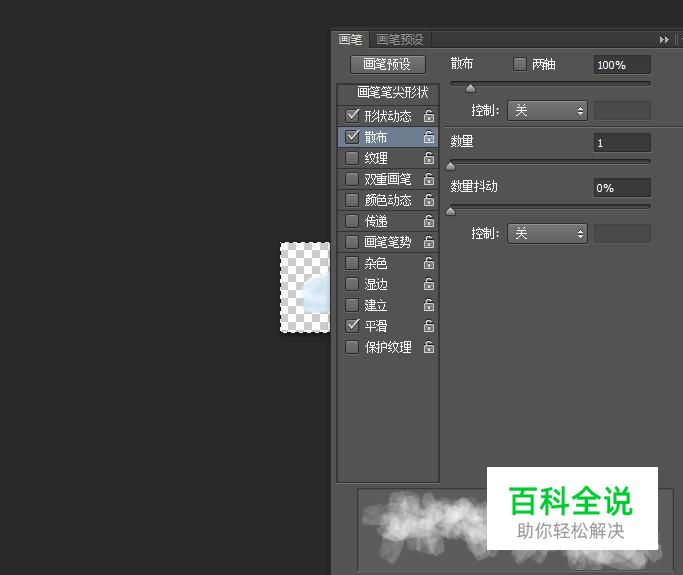Enable the 颜色动态 checkbox
The width and height of the screenshot is (683, 575).
(352, 200)
